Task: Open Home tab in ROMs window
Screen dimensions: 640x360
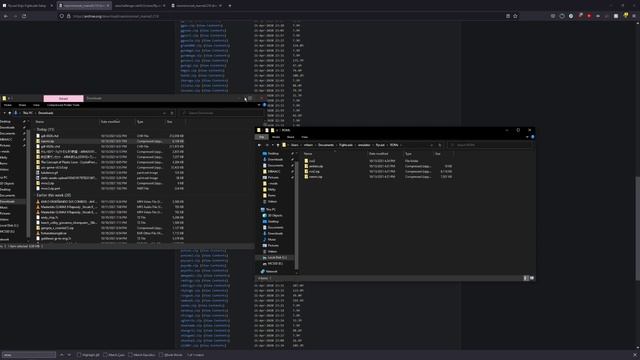Action: pos(276,137)
